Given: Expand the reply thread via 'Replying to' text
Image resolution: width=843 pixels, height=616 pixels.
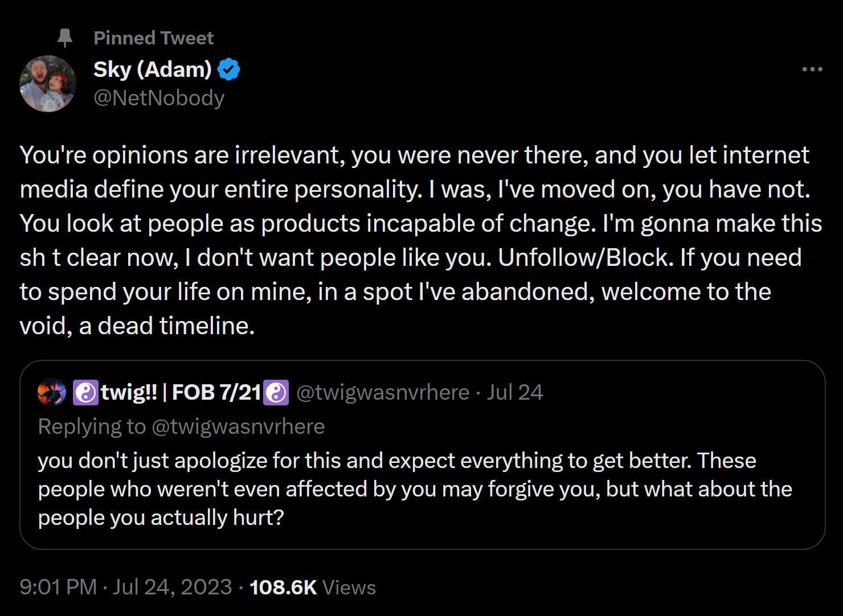Looking at the screenshot, I should coord(181,426).
